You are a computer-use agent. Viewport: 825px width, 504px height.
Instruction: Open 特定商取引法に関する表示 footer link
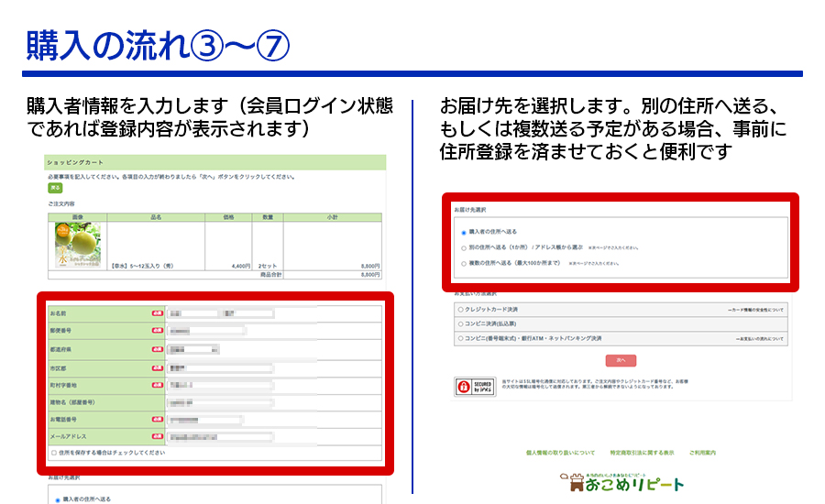tap(642, 453)
